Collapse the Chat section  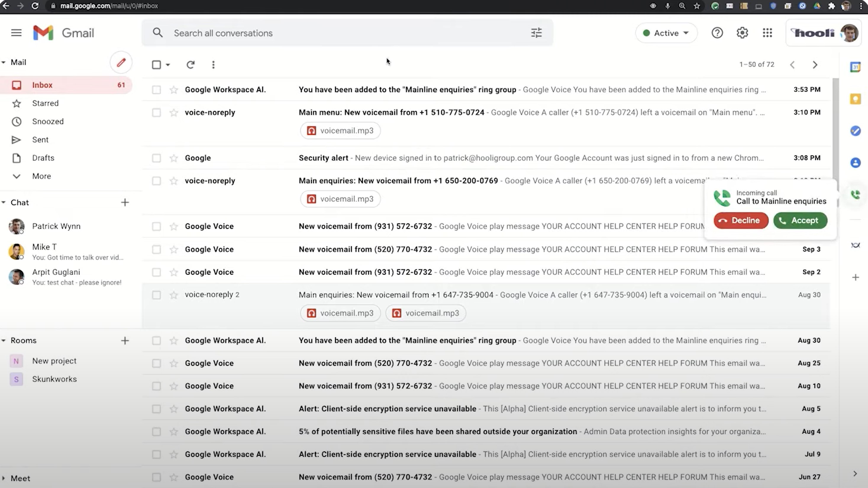(3, 202)
